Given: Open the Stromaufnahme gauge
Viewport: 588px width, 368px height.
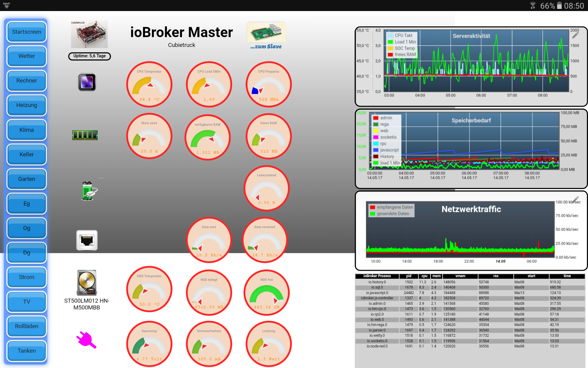Looking at the screenshot, I should click(209, 344).
